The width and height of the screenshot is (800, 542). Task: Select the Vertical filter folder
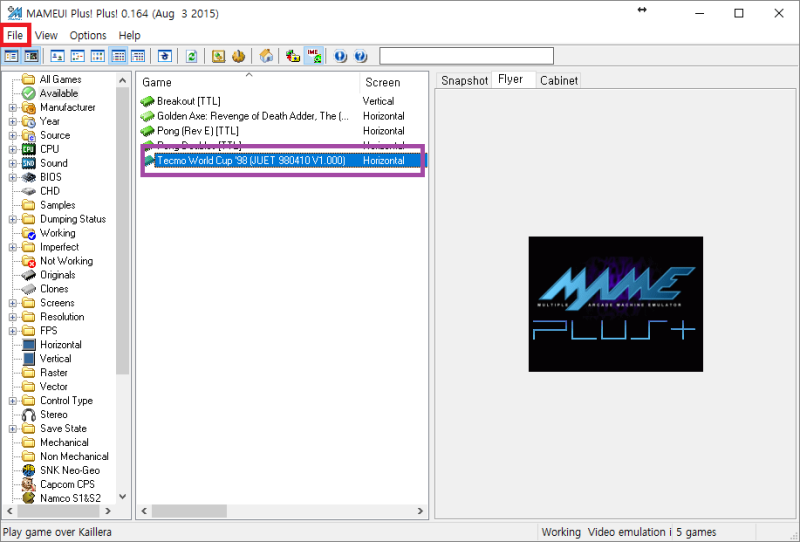pyautogui.click(x=56, y=359)
